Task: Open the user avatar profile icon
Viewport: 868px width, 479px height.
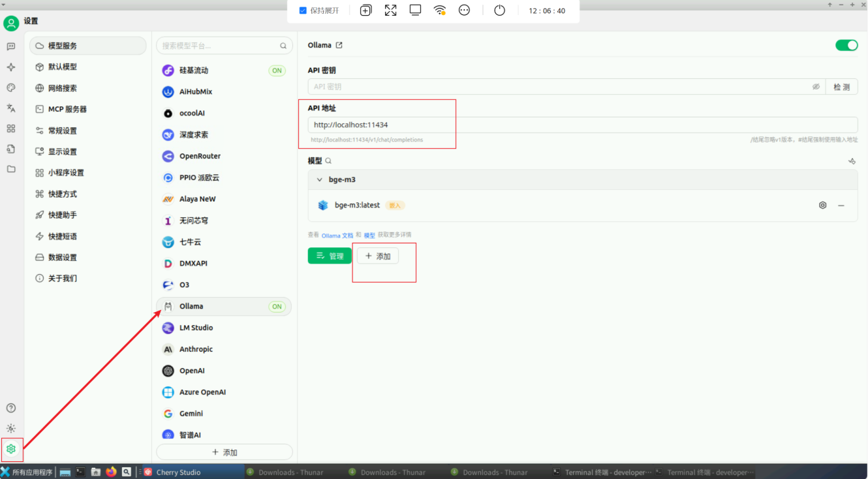Action: [10, 23]
